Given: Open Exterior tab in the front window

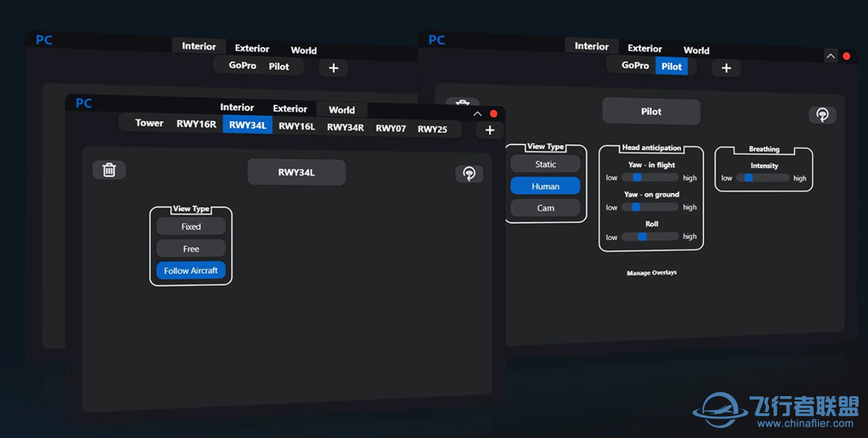Looking at the screenshot, I should 290,108.
